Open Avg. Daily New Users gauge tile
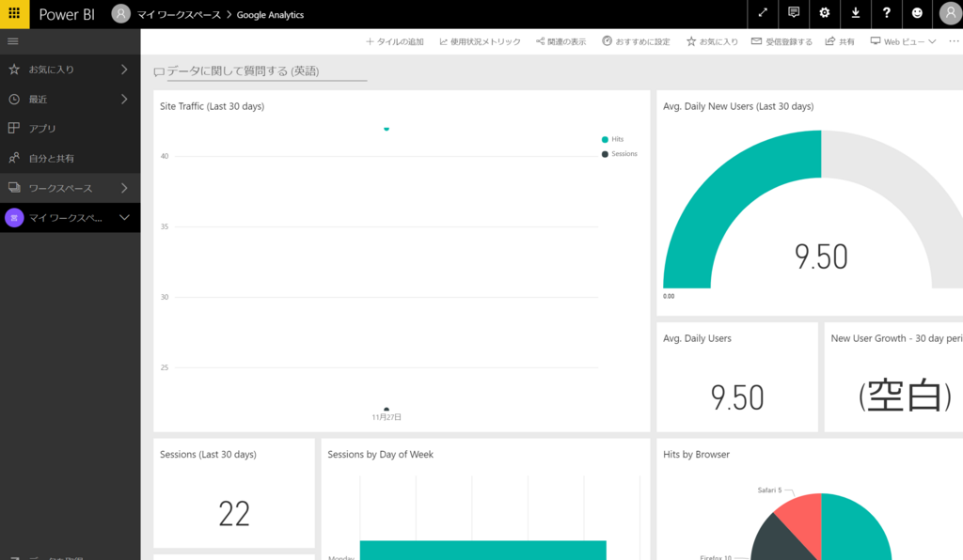The image size is (963, 560). [810, 203]
